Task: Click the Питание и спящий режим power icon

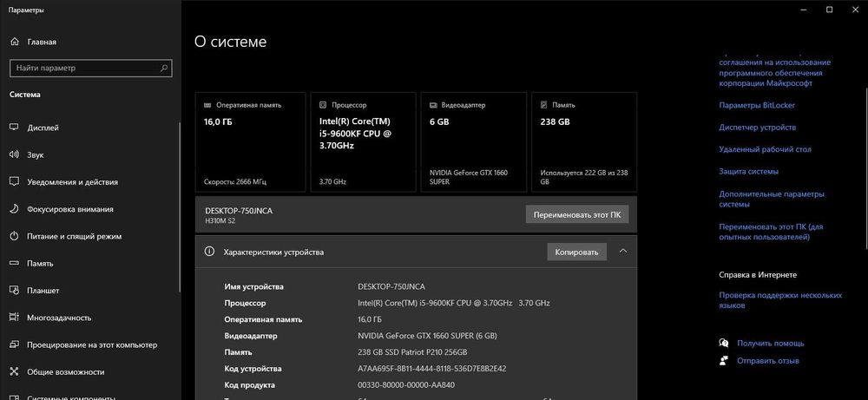Action: coord(15,236)
